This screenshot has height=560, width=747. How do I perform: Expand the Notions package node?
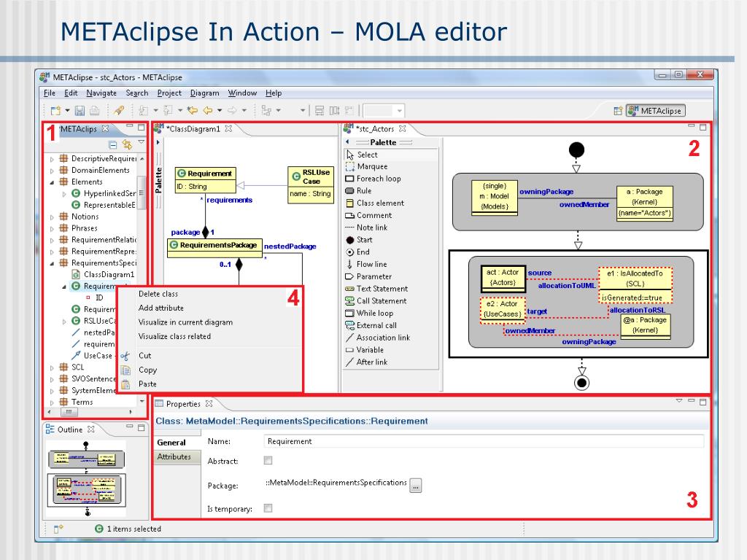click(x=52, y=217)
